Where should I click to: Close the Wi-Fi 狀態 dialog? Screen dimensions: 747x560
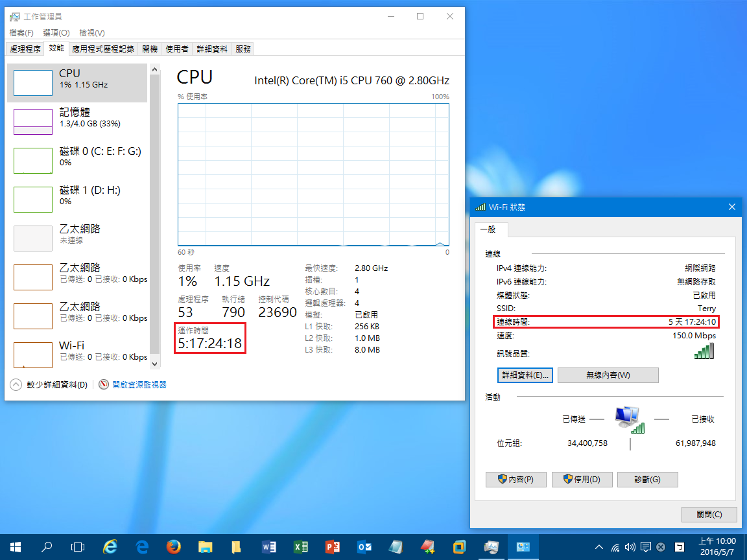[x=732, y=207]
